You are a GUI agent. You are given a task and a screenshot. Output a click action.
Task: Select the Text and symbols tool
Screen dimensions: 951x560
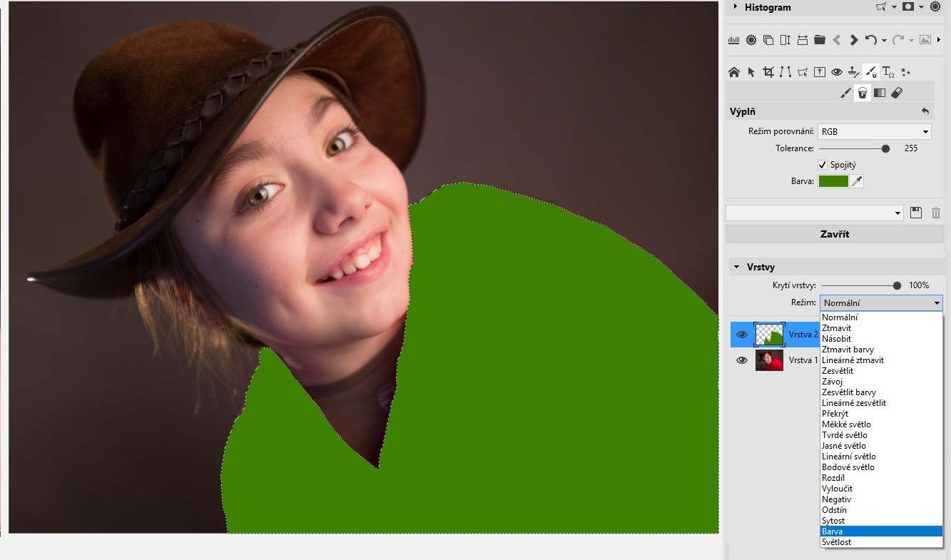tap(888, 72)
